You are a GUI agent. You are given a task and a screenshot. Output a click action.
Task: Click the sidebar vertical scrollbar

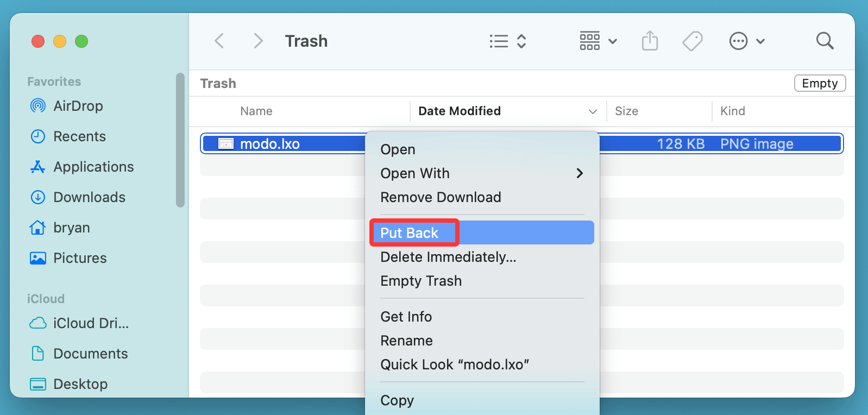(x=180, y=140)
